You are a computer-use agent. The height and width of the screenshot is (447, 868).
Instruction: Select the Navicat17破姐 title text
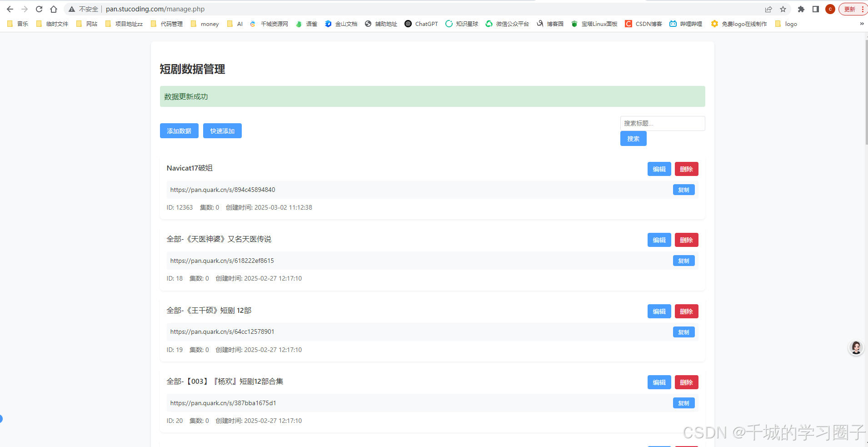[190, 168]
